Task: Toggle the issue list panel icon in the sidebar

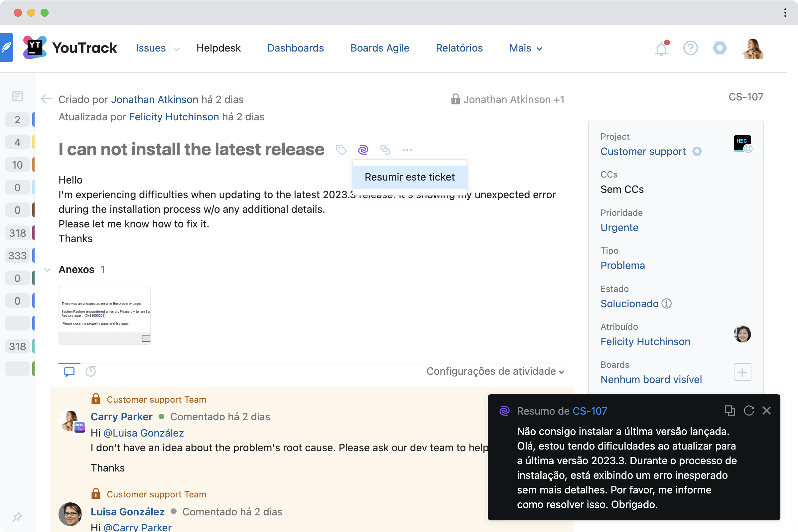Action: click(x=17, y=96)
